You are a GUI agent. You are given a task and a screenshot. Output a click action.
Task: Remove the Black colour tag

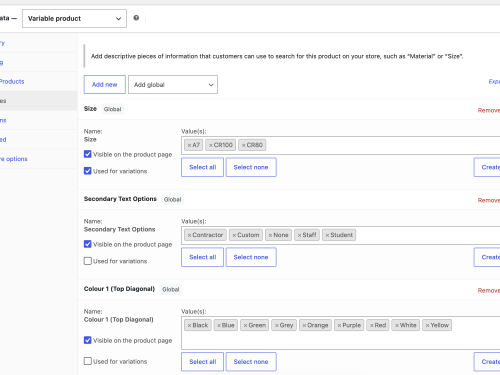(x=189, y=326)
